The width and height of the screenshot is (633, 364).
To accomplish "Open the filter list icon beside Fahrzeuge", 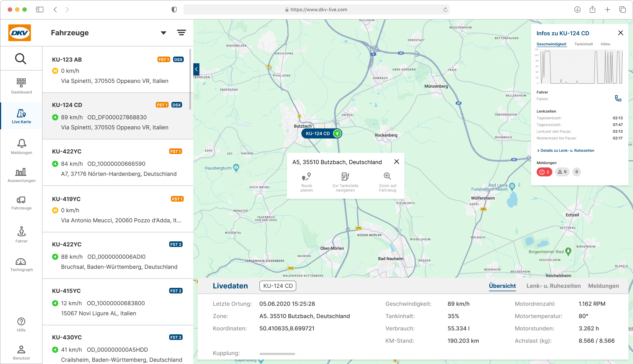I will click(x=181, y=33).
